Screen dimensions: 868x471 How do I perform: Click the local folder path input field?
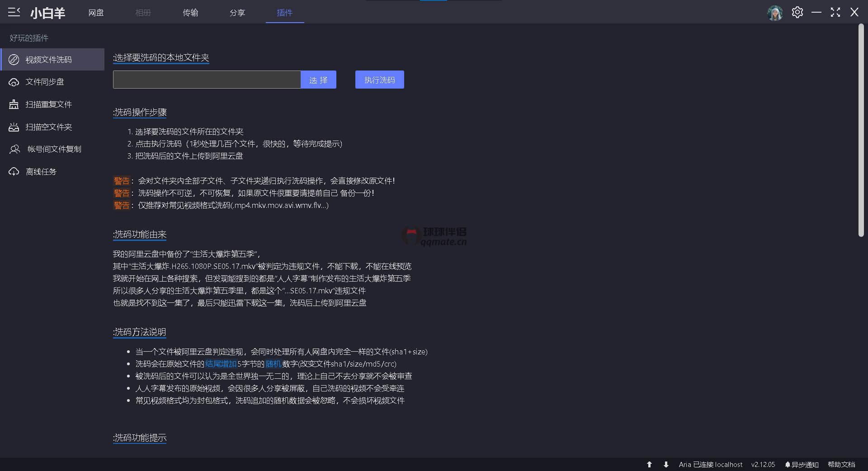207,80
